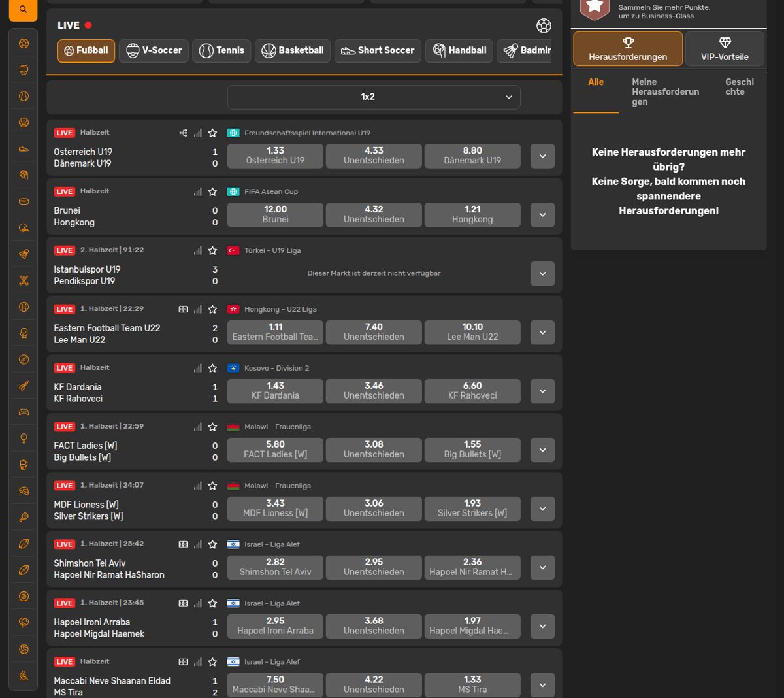Bet on Big Bullets [W] at 1.55
The image size is (784, 698).
click(472, 450)
